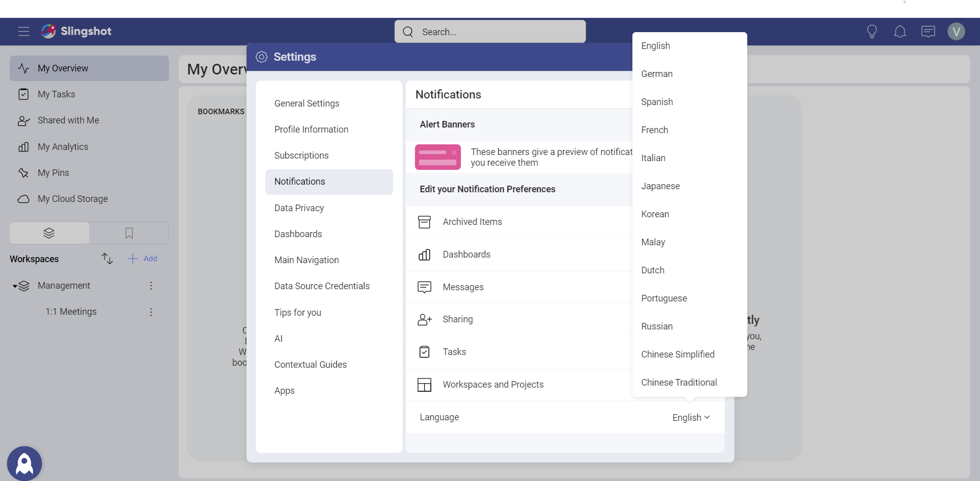The width and height of the screenshot is (980, 481).
Task: Collapse the Management workspace tree
Action: [15, 286]
